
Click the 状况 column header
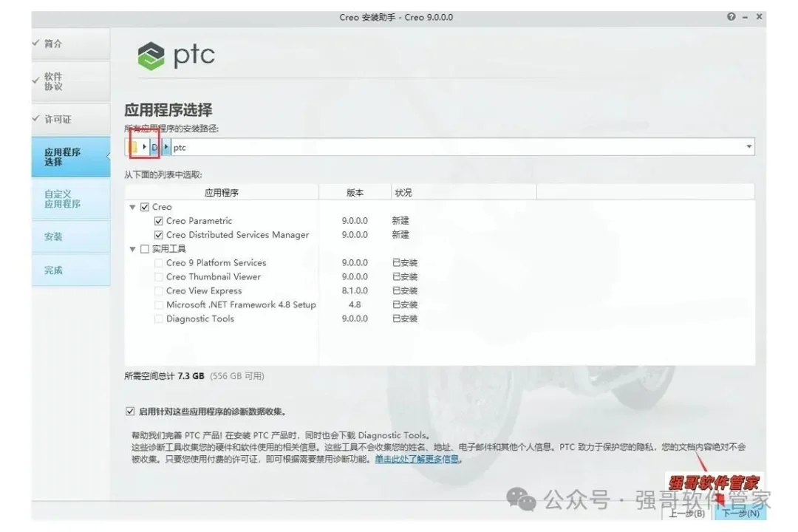(463, 192)
